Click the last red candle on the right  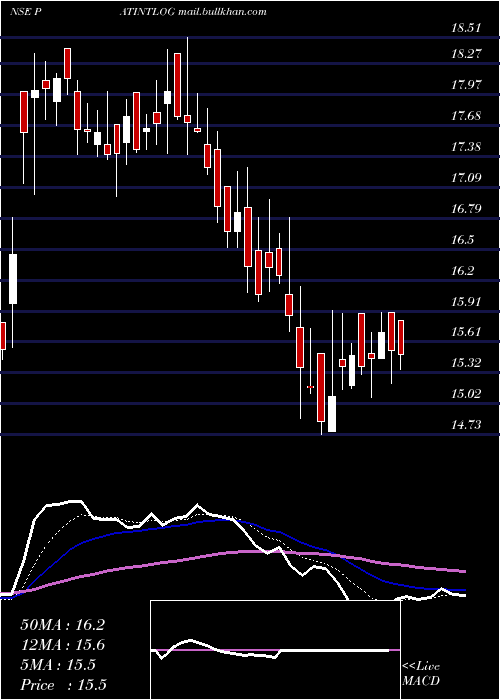pyautogui.click(x=401, y=338)
